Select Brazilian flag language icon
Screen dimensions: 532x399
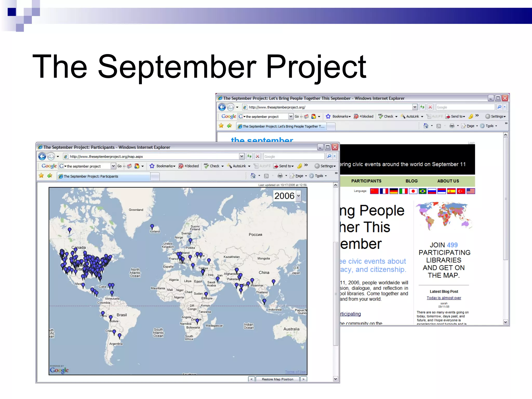(423, 191)
